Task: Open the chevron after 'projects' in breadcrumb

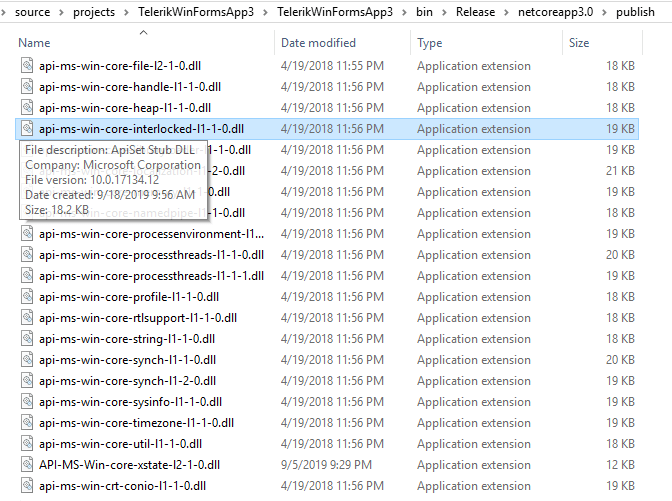Action: click(x=126, y=12)
